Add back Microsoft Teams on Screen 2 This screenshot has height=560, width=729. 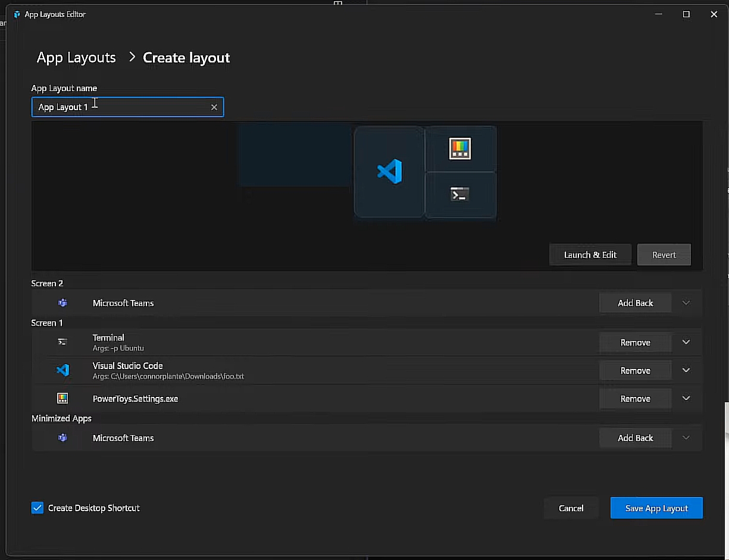(635, 303)
